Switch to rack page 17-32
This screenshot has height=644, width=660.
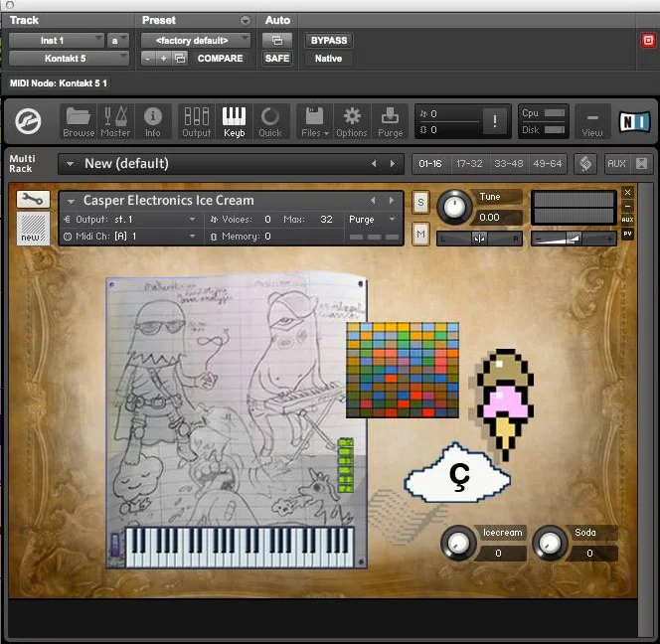(x=469, y=164)
